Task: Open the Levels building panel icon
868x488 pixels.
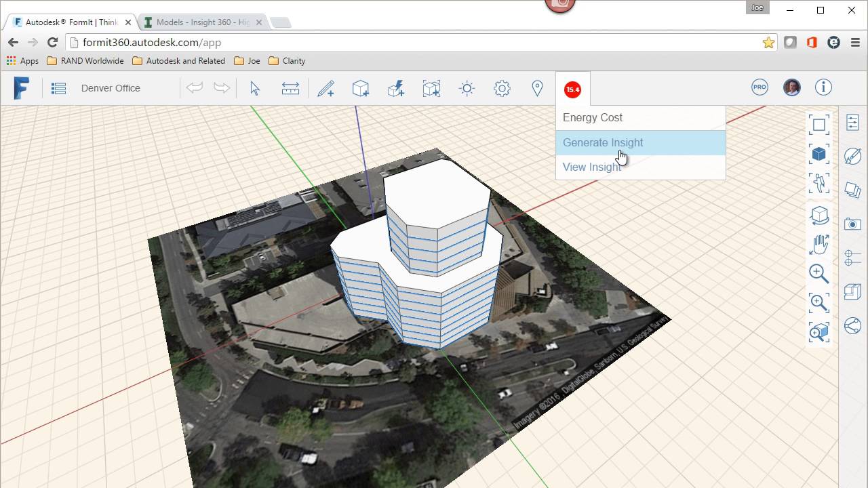Action: point(852,292)
